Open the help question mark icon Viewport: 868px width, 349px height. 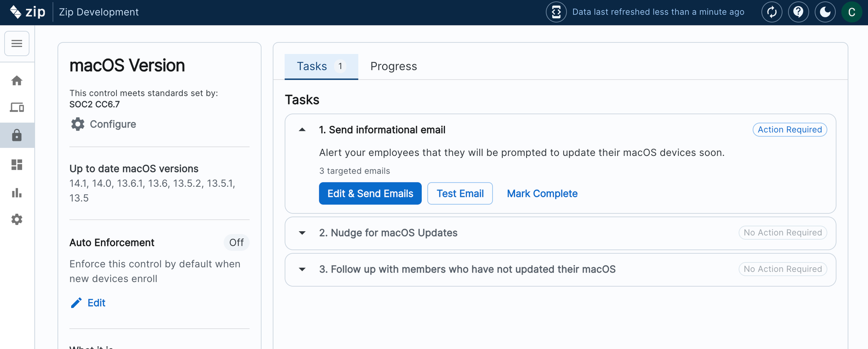coord(798,12)
